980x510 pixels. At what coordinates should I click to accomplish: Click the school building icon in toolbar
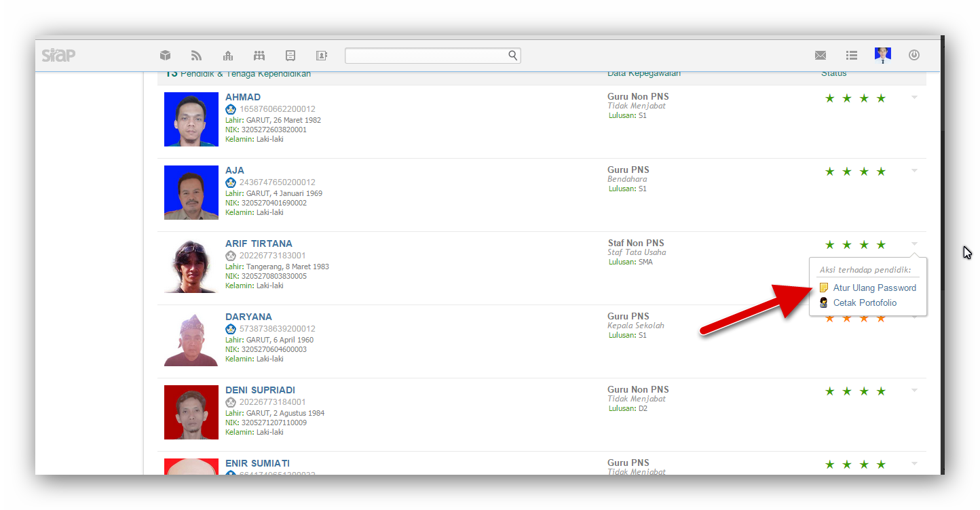(228, 56)
